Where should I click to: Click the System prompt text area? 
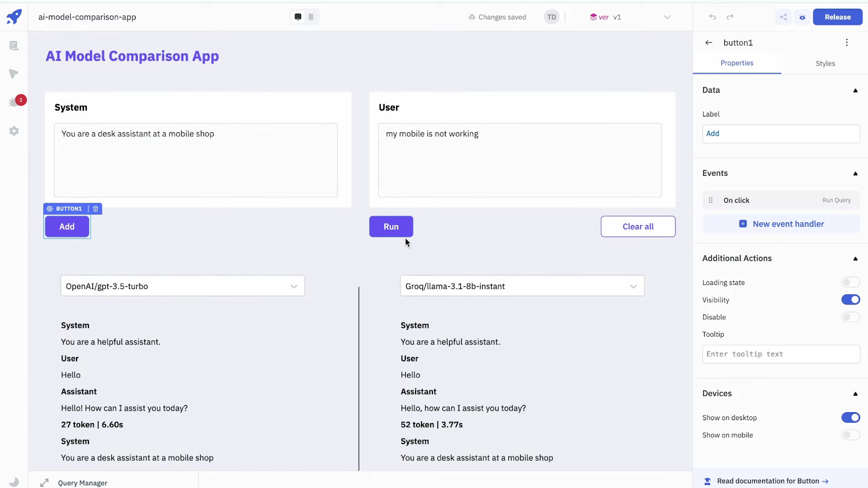click(196, 160)
